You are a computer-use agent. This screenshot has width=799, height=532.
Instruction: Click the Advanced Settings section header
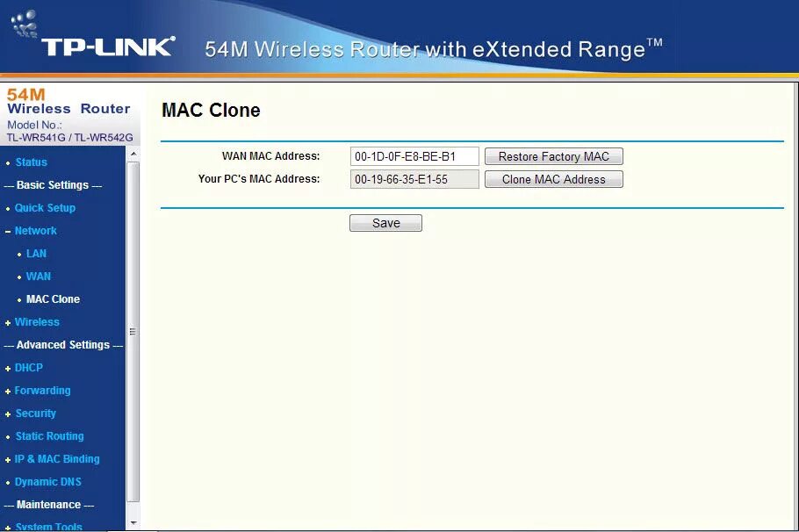point(63,345)
